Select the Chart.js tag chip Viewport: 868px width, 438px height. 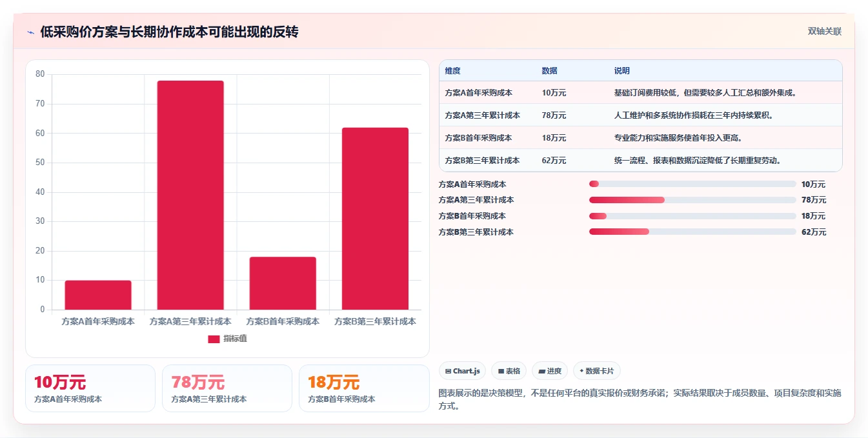pyautogui.click(x=462, y=371)
